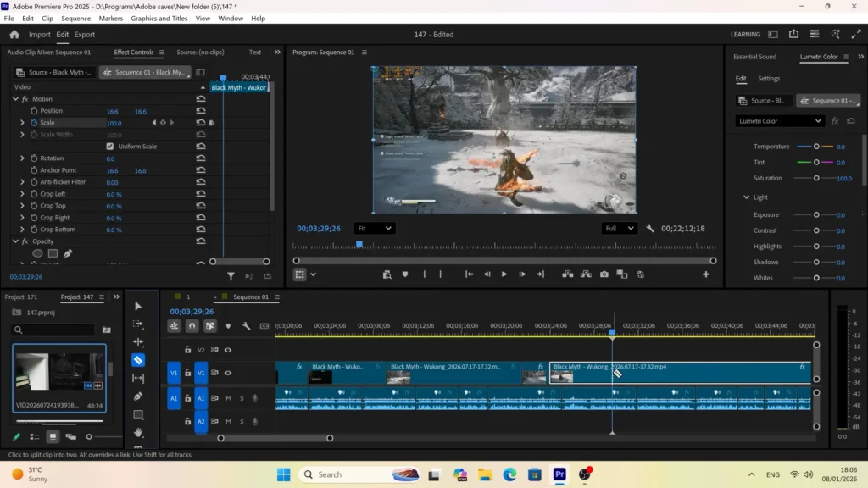Toggle Scale animation stopwatch
This screenshot has height=488, width=868.
[34, 123]
